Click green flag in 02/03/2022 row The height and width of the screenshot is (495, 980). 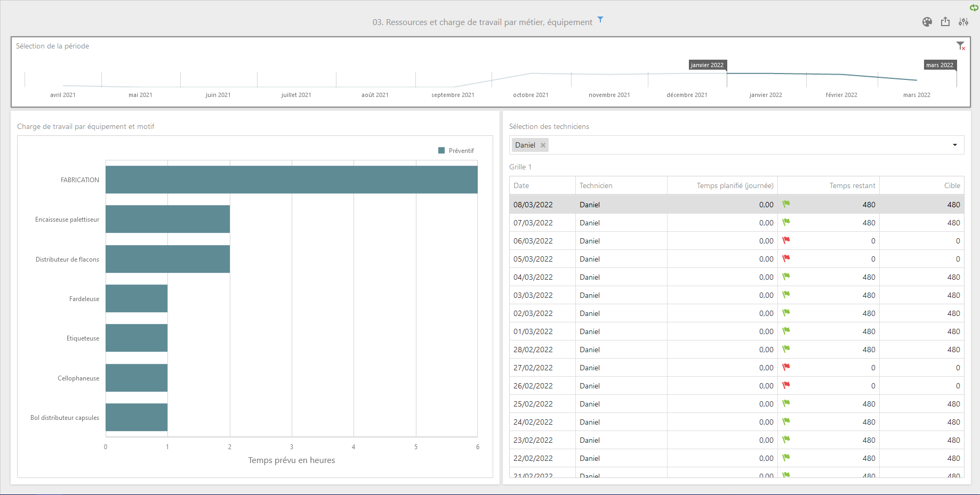pos(786,313)
